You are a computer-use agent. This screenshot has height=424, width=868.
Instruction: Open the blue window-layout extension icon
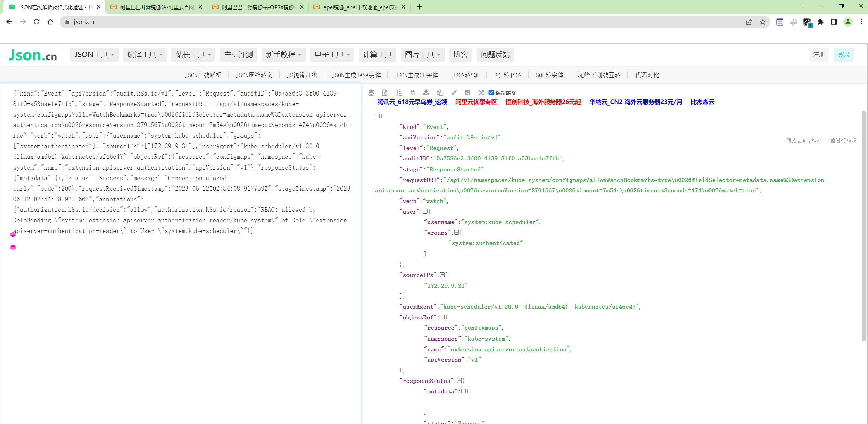(x=780, y=22)
